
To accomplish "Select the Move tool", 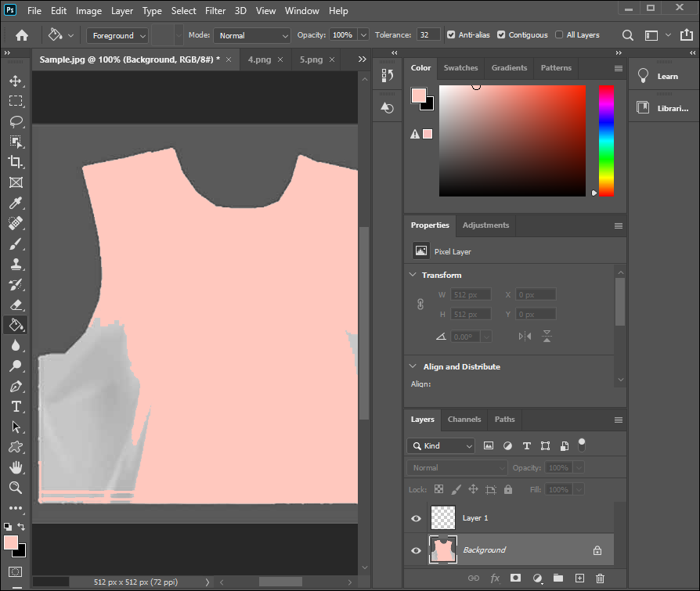I will click(15, 81).
